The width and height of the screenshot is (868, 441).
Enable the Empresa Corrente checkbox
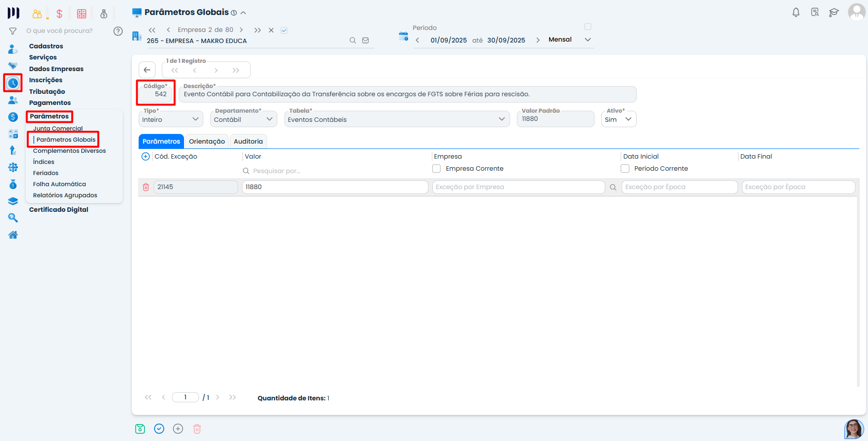[x=437, y=169]
